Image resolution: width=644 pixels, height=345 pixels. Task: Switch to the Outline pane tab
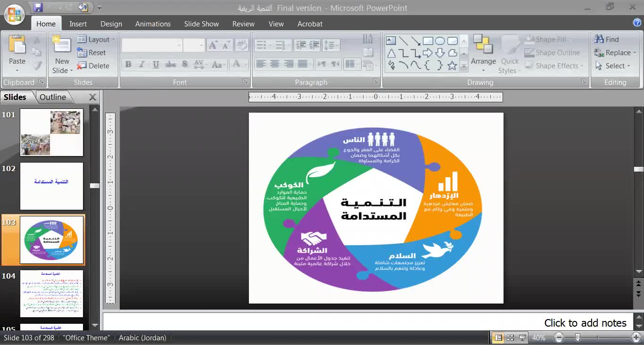[53, 97]
